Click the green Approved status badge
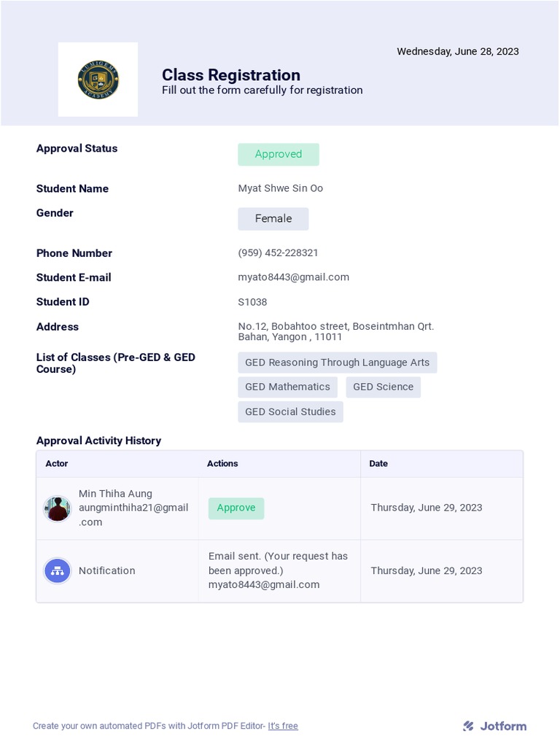560x747 pixels. [279, 155]
